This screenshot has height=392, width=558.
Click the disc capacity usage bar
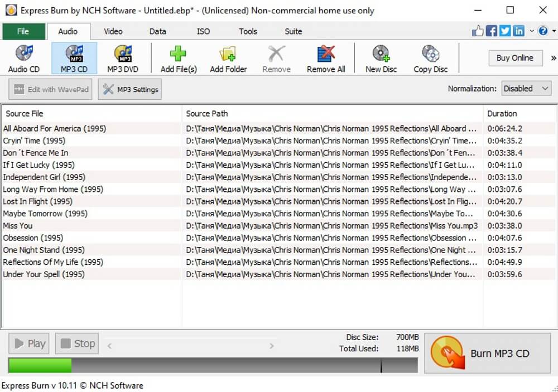[x=213, y=365]
